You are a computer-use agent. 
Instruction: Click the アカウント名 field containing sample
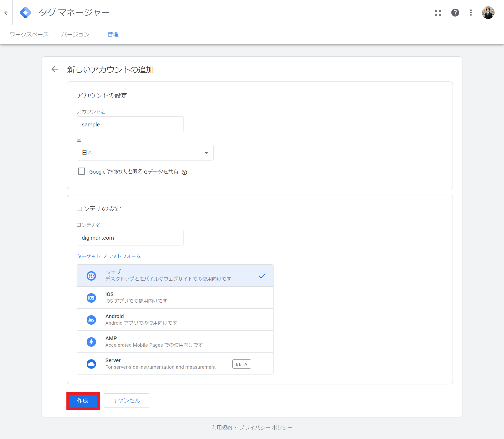[130, 124]
